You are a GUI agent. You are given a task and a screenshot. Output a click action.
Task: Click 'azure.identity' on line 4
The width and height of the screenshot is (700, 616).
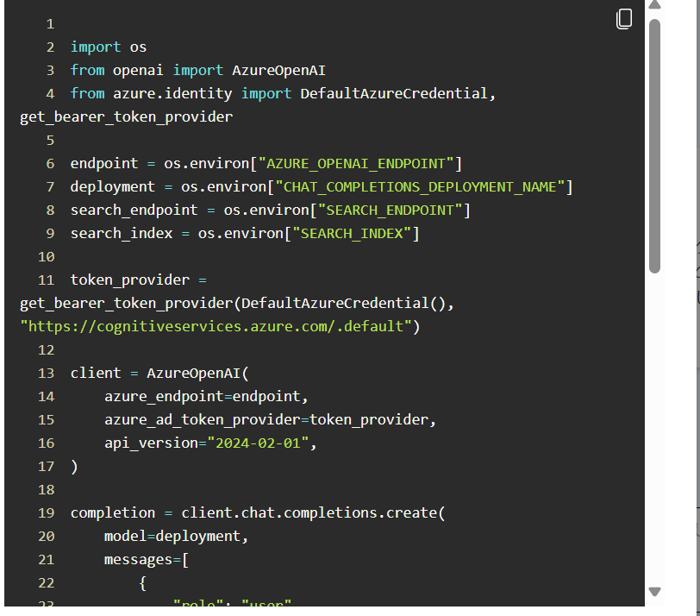pyautogui.click(x=172, y=93)
